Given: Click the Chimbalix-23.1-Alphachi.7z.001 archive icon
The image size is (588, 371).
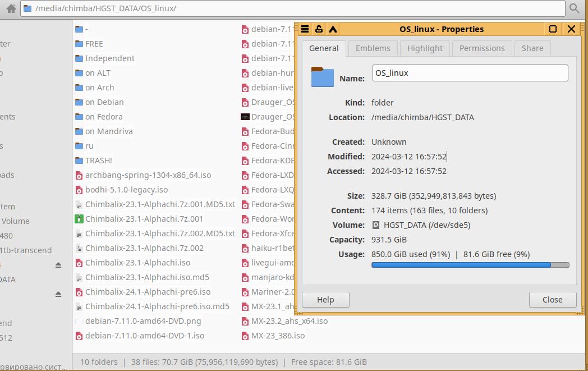Looking at the screenshot, I should tap(79, 219).
